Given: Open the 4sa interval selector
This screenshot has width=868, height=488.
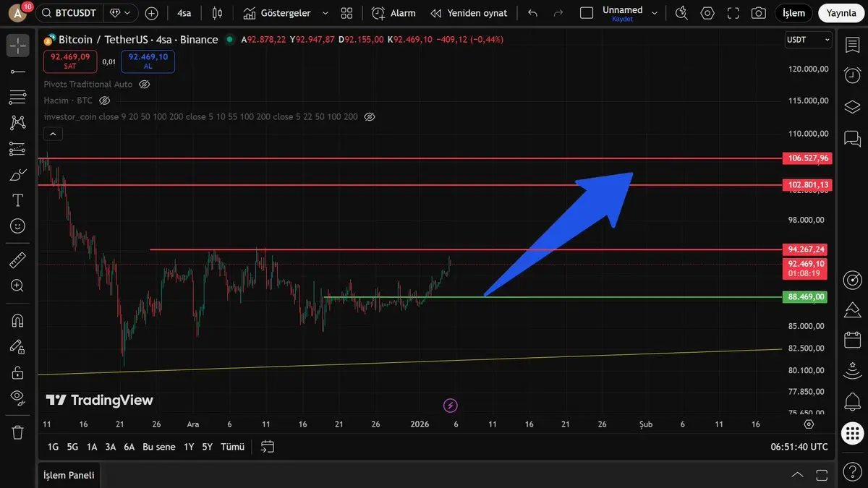Looking at the screenshot, I should coord(184,13).
